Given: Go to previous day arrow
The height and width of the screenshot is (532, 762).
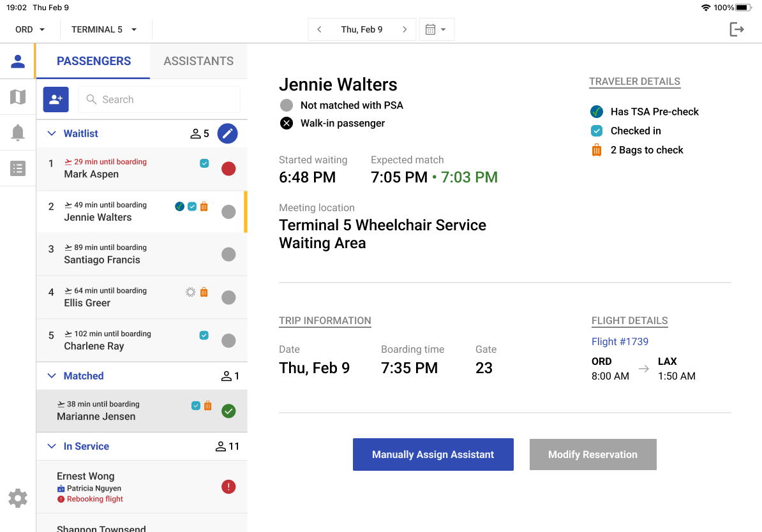Looking at the screenshot, I should [319, 29].
